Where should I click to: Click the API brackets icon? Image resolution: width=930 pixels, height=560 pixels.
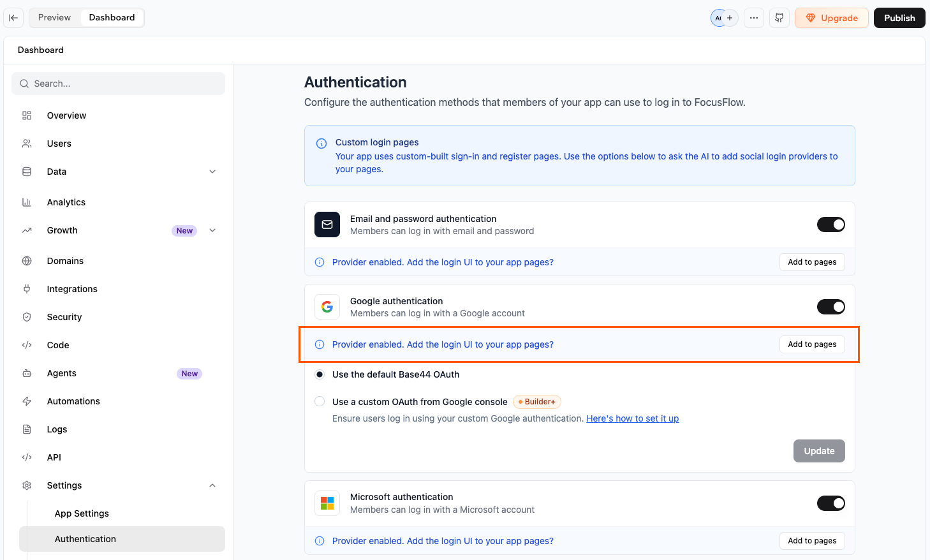coord(27,457)
